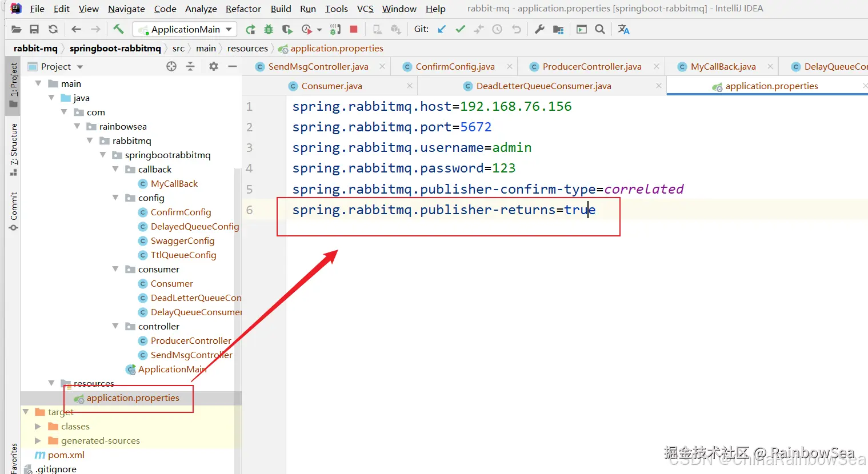868x474 pixels.
Task: Expand the generated-sources folder
Action: (x=38, y=440)
